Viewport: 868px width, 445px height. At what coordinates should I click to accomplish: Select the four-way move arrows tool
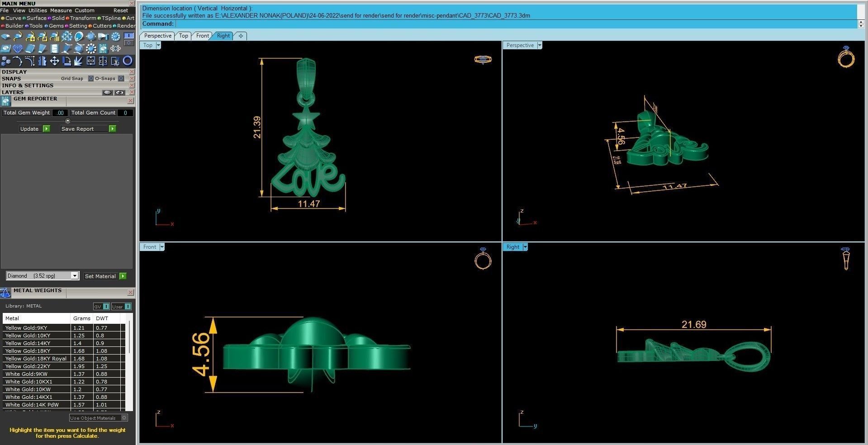54,61
